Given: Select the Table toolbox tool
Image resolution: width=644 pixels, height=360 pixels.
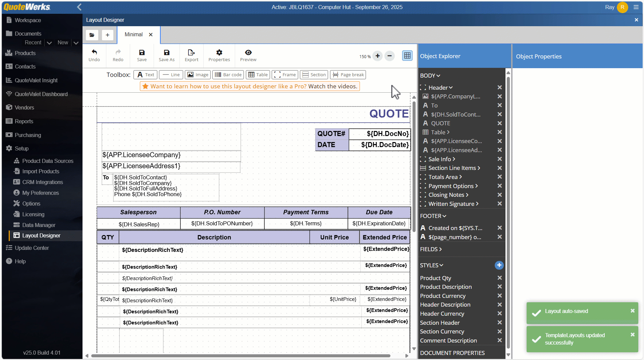Looking at the screenshot, I should click(x=258, y=75).
